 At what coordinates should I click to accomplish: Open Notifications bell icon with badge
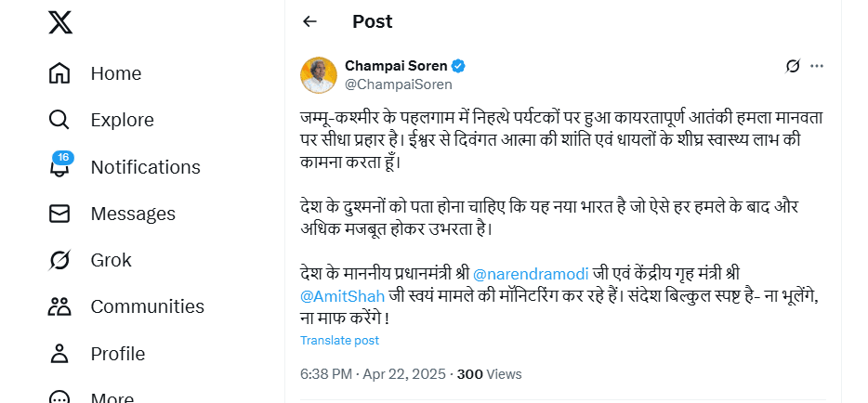[59, 167]
